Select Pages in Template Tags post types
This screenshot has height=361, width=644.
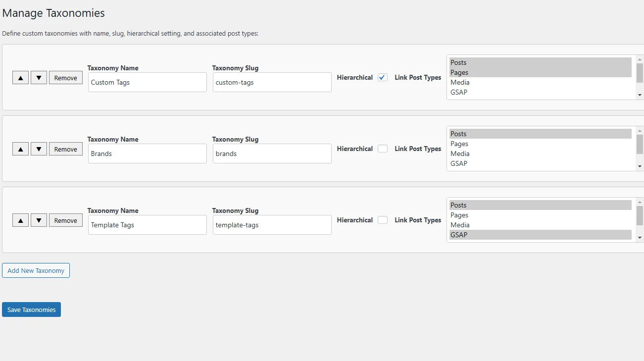click(x=459, y=215)
